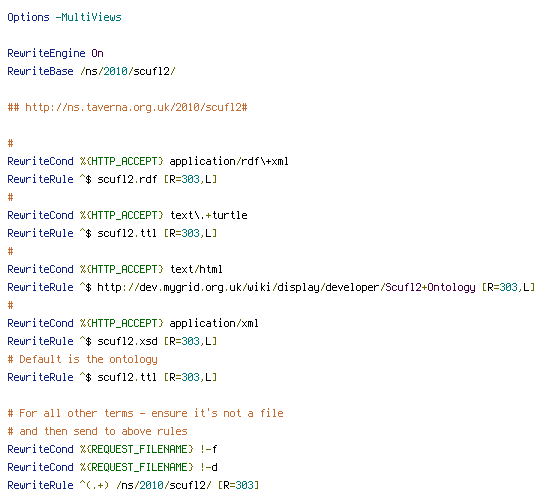This screenshot has height=502, width=544.
Task: Click the Scufl2+Ontology part of the URL
Action: [x=431, y=287]
